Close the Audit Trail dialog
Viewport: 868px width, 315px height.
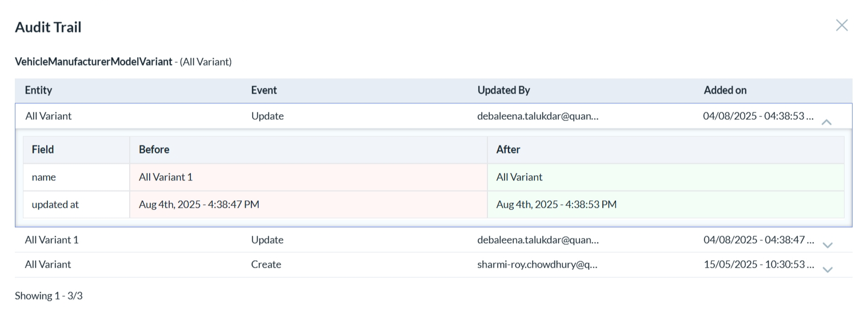tap(841, 25)
